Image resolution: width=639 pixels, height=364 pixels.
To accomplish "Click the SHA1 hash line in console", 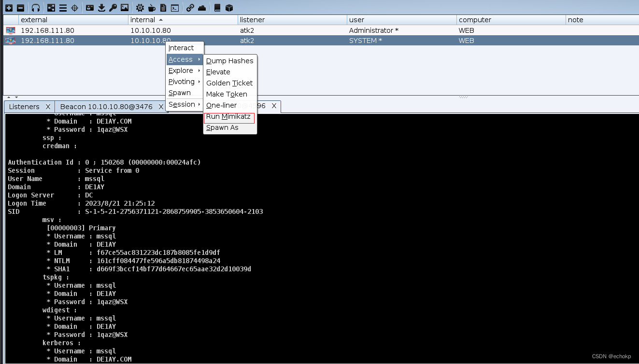I will click(x=149, y=269).
